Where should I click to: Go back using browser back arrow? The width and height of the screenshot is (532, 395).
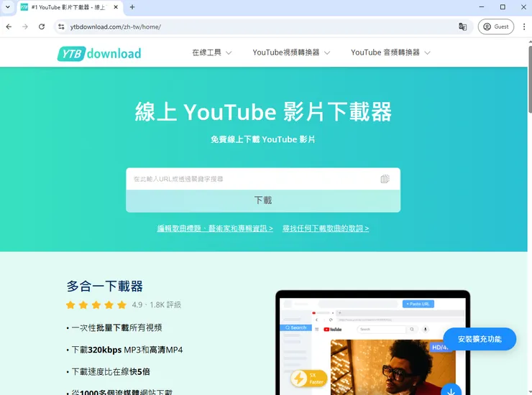(x=9, y=27)
